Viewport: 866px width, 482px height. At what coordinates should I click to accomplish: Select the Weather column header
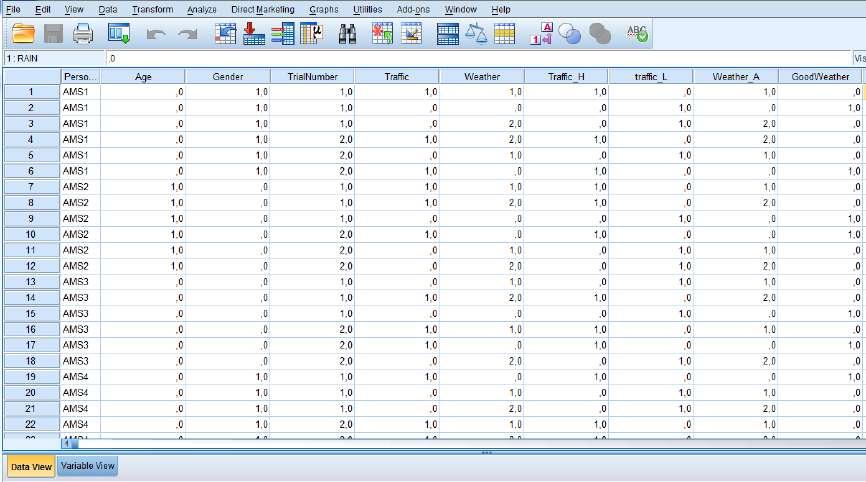click(x=482, y=77)
